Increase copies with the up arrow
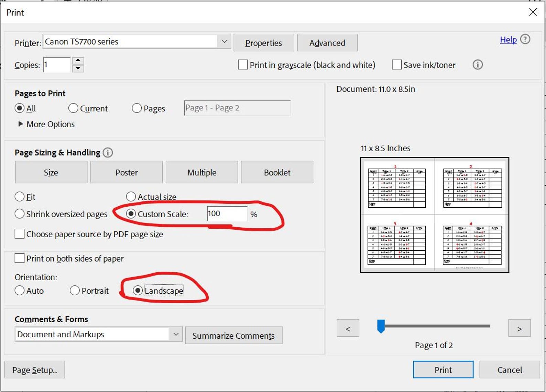The image size is (546, 392). click(x=78, y=61)
